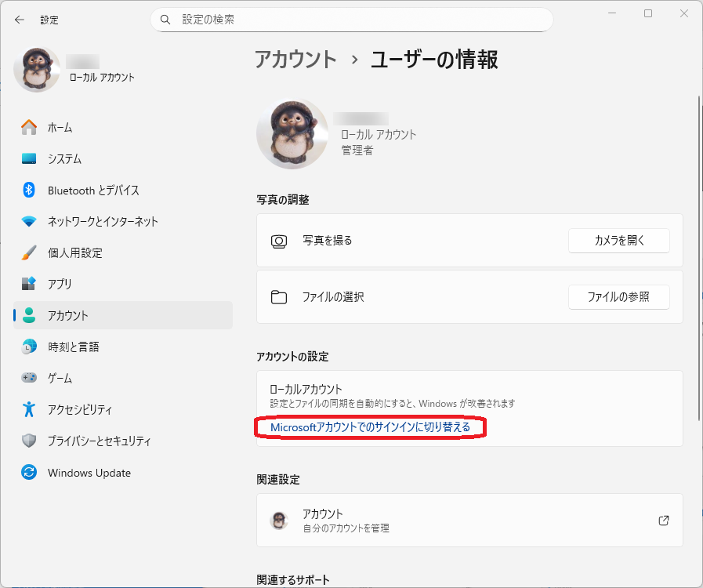The image size is (703, 588).
Task: Switch to Microsoftアカウント sign-in link
Action: pos(370,427)
